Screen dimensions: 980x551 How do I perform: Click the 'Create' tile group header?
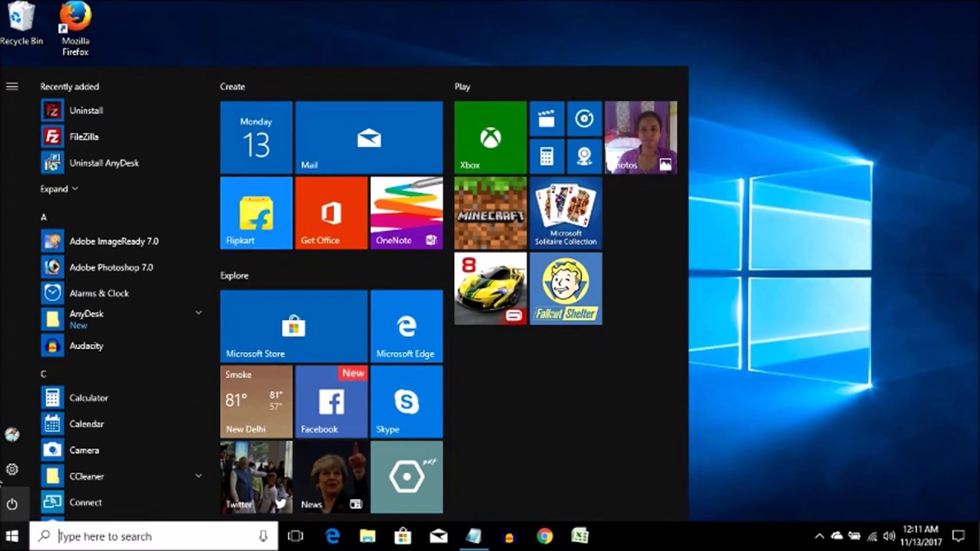point(233,86)
